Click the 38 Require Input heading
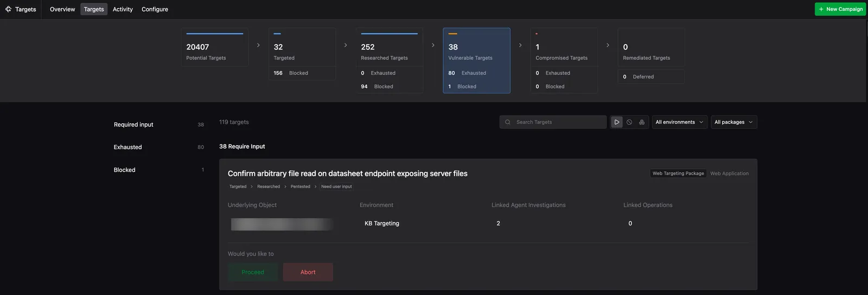This screenshot has height=295, width=868. click(242, 146)
